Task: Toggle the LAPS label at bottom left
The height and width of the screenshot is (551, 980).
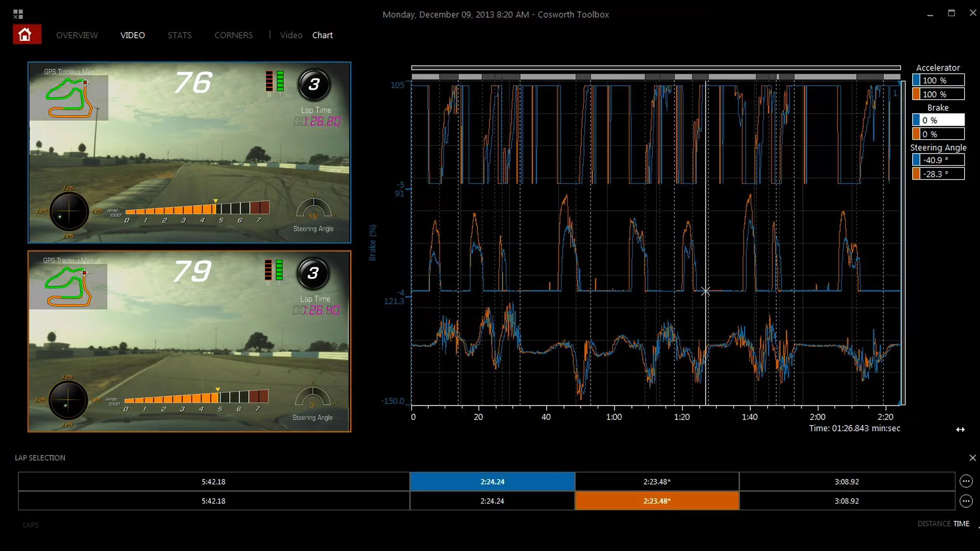Action: [30, 524]
